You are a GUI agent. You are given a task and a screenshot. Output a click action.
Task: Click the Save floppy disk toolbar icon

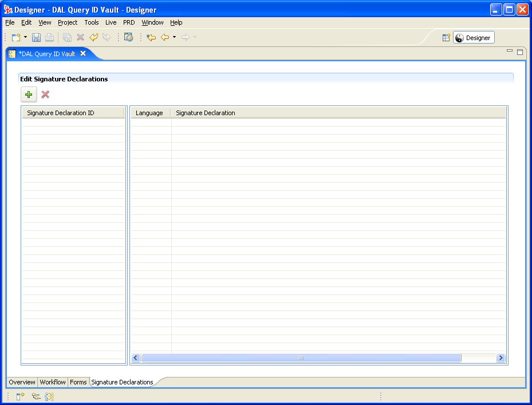(x=36, y=38)
